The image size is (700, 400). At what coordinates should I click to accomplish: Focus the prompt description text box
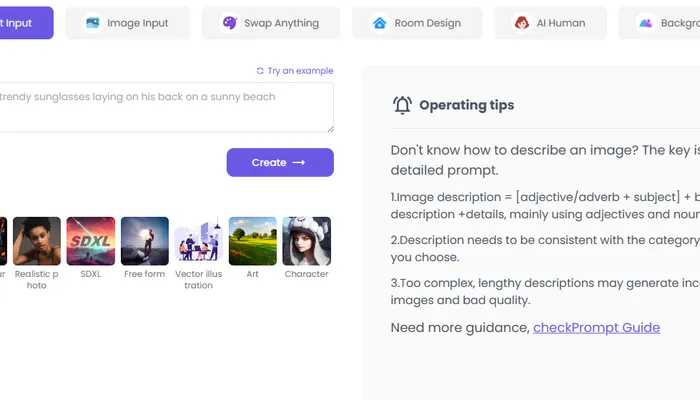(x=160, y=107)
